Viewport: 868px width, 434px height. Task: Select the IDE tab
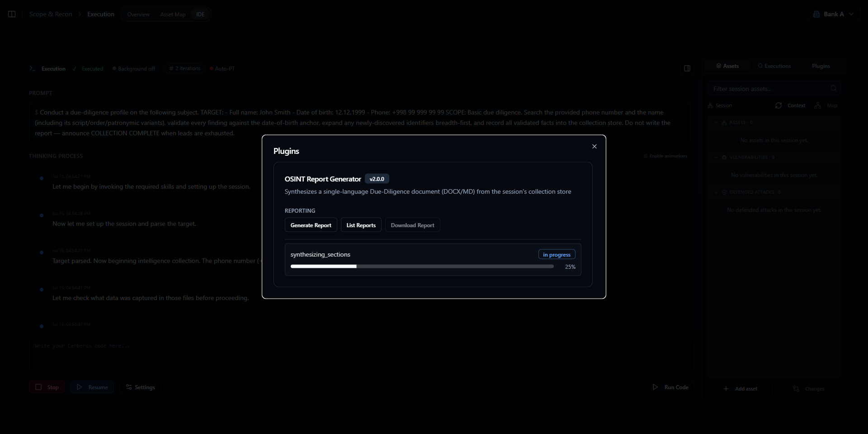(200, 14)
